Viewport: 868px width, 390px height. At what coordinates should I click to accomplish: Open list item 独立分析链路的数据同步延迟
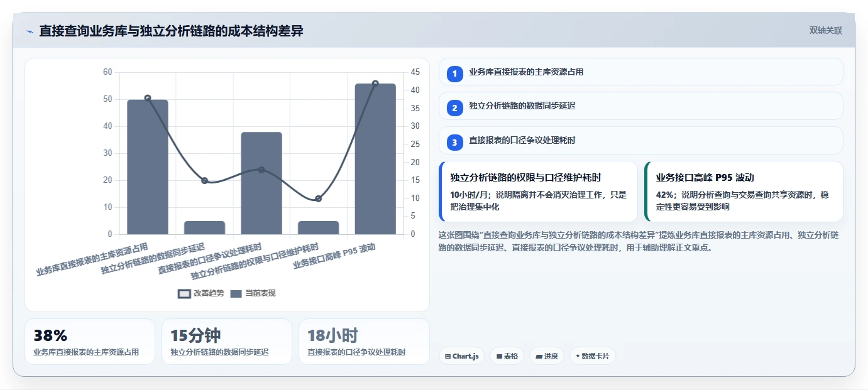[640, 106]
